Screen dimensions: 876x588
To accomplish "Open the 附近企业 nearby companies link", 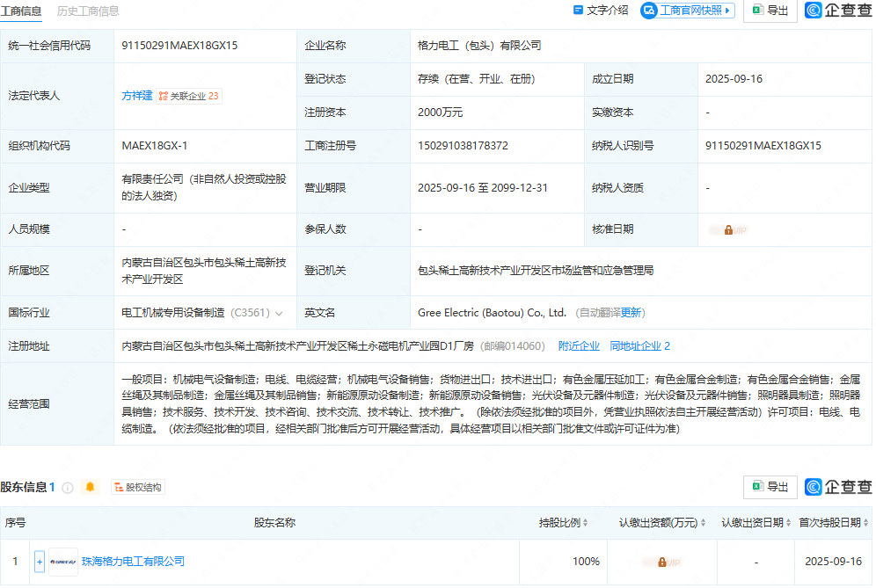I will pos(579,346).
